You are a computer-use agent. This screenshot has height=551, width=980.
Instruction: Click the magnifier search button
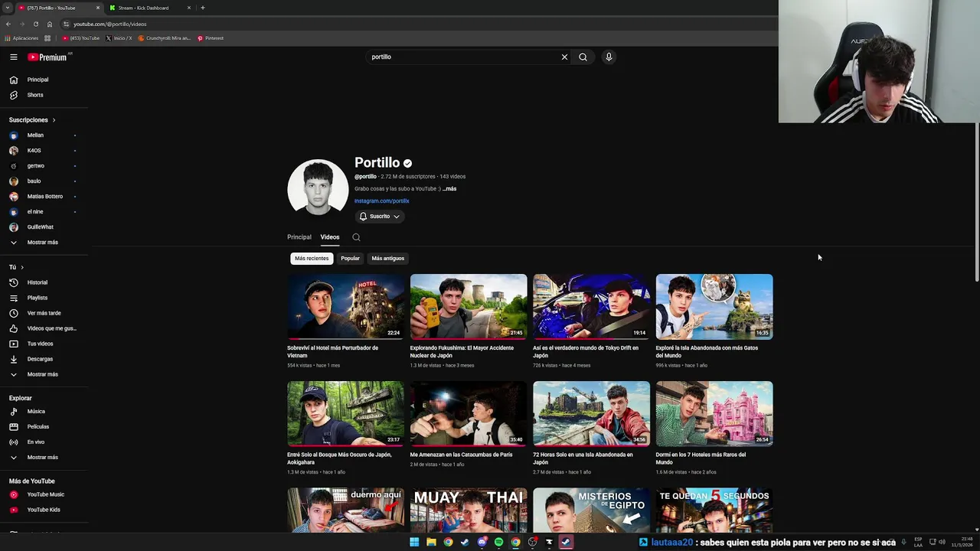[x=583, y=57]
